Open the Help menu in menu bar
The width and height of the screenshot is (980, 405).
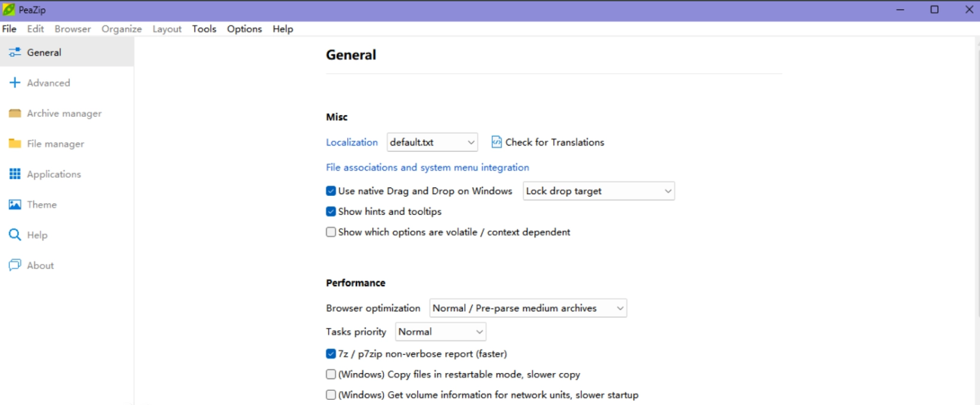coord(283,29)
